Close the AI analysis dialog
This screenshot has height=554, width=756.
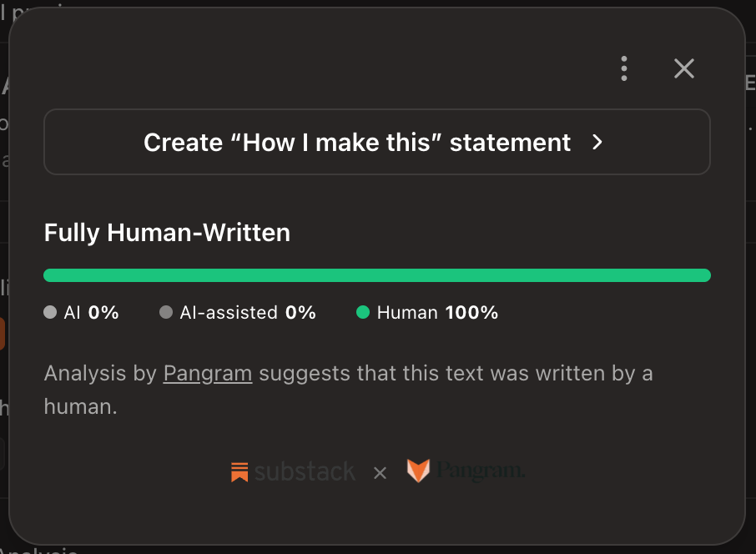pyautogui.click(x=683, y=68)
